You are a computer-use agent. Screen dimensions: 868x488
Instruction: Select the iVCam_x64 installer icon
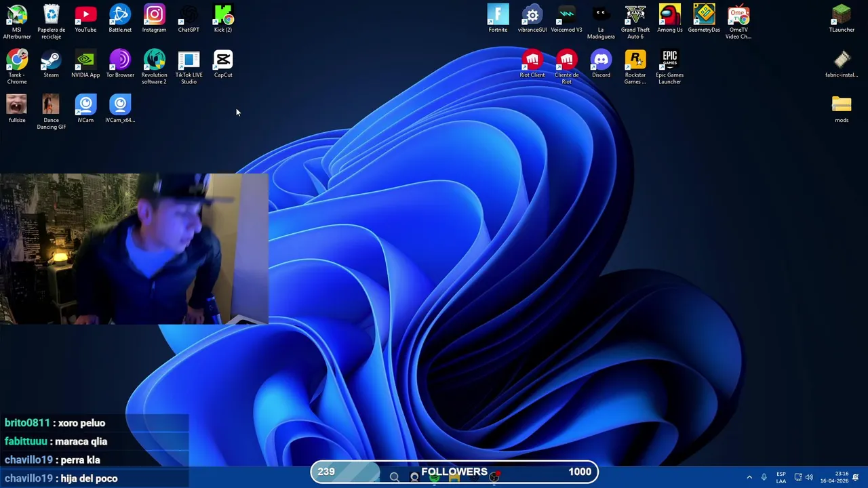click(120, 108)
